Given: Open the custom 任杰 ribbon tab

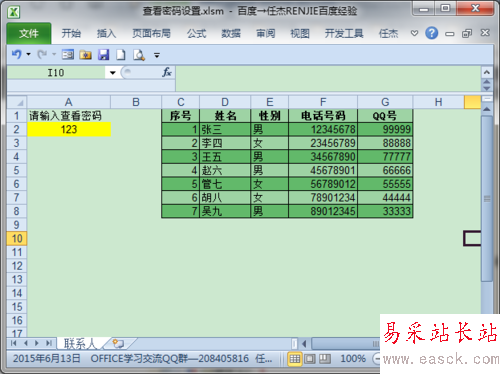Looking at the screenshot, I should (388, 33).
